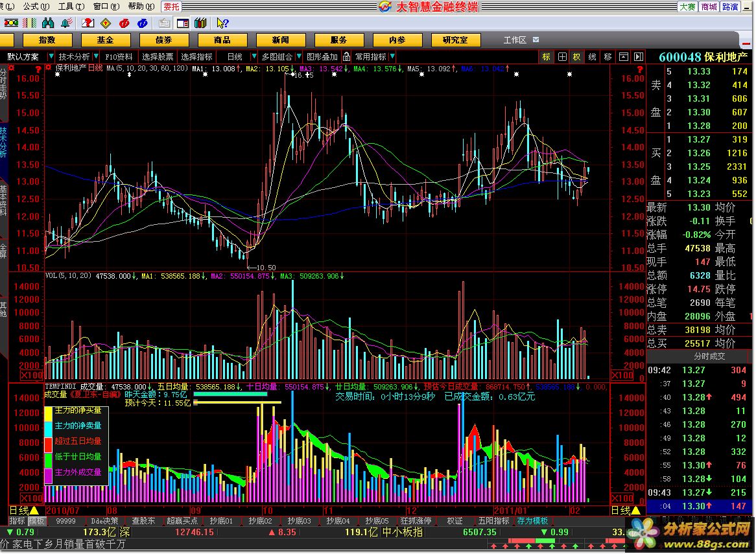Switch to the 指标 bottom tab

coord(18,521)
